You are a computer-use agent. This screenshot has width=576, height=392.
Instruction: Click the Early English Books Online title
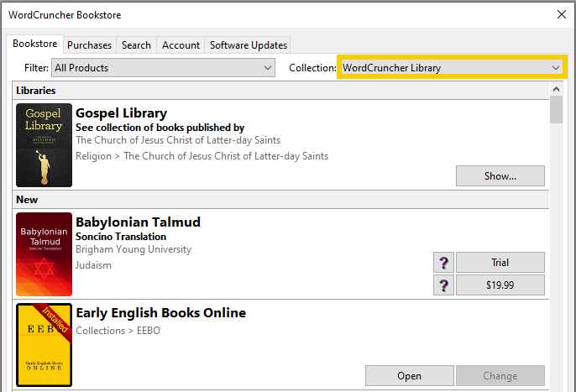(x=161, y=313)
